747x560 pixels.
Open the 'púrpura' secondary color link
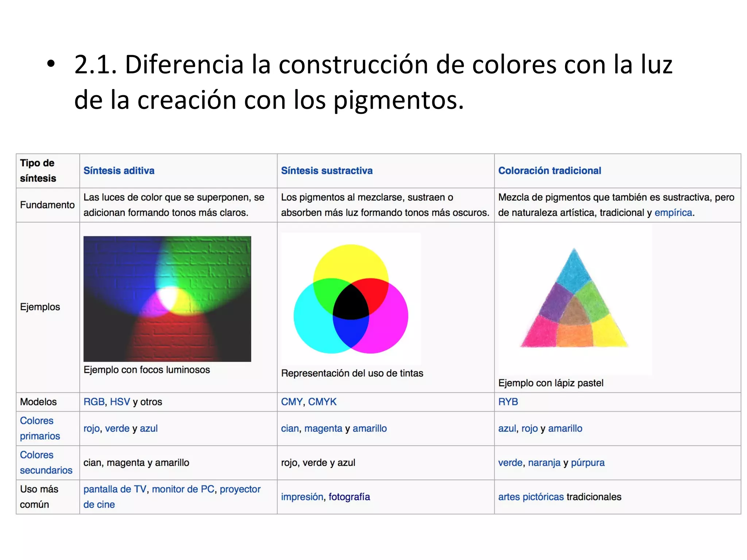click(x=588, y=463)
